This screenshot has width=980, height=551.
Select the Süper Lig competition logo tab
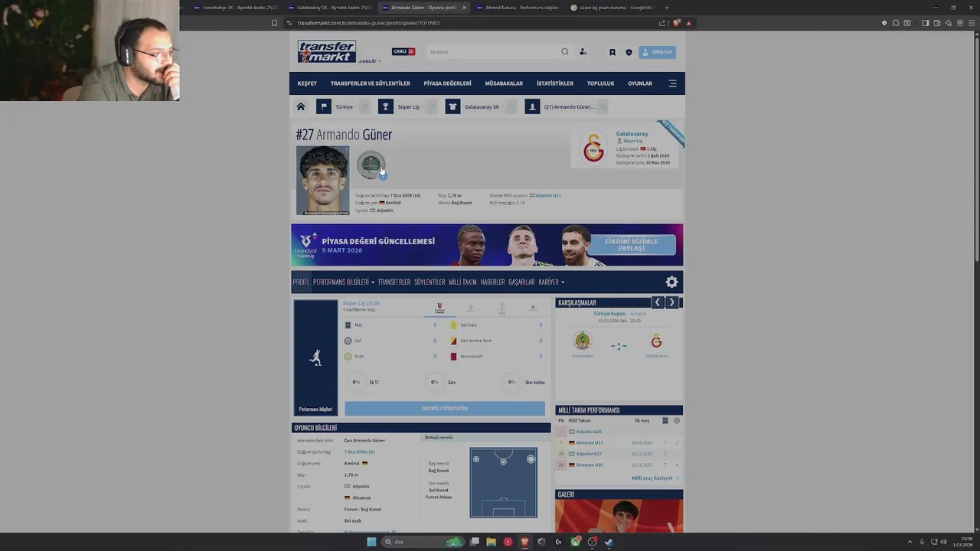coord(439,308)
